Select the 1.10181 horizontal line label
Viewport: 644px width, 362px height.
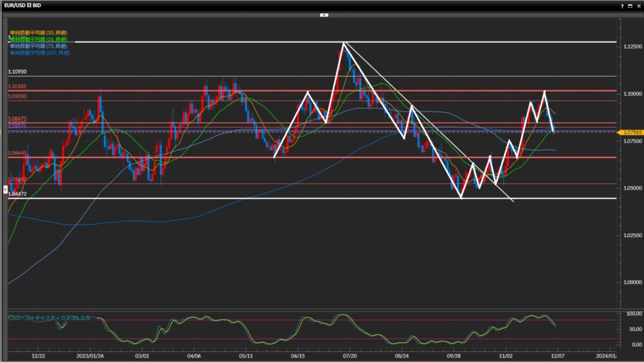pyautogui.click(x=17, y=86)
